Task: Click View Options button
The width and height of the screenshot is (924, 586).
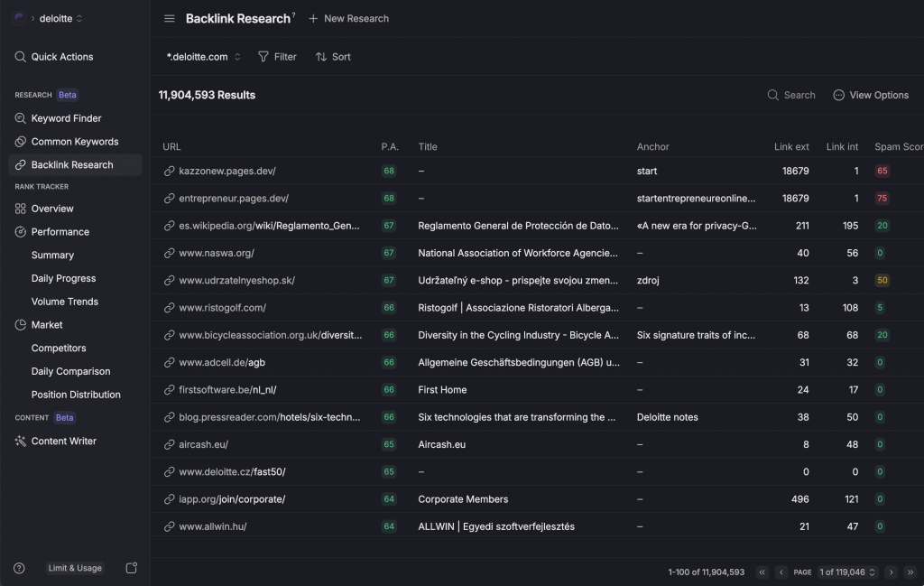Action: point(871,95)
